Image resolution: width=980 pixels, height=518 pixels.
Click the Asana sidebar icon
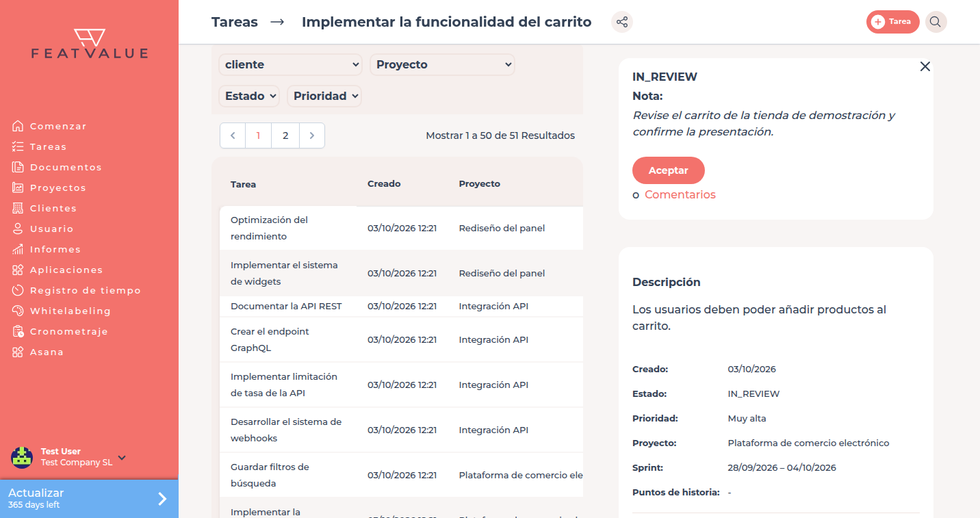click(18, 352)
